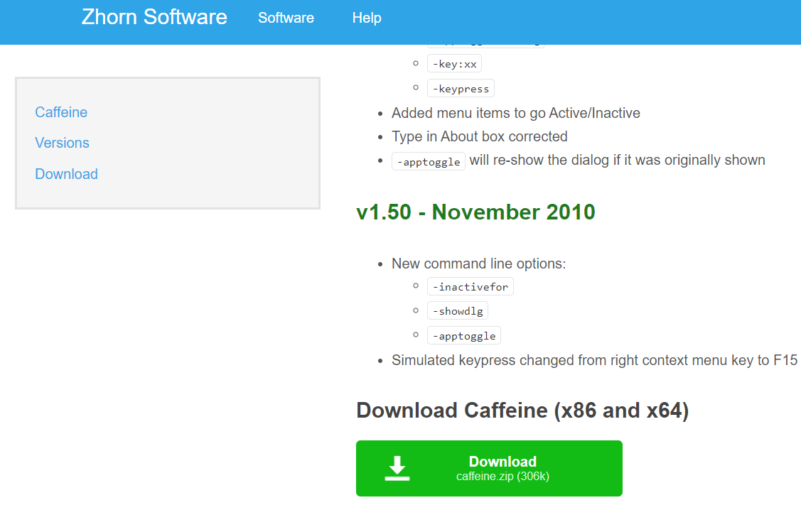801x532 pixels.
Task: Click 'Added menu items to go Active/Inactive'
Action: 516,113
